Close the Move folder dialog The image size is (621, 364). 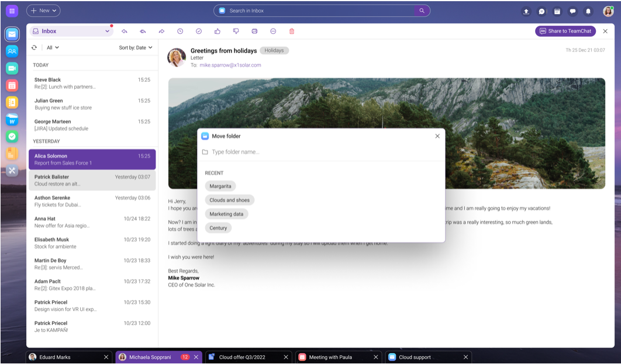click(x=437, y=136)
